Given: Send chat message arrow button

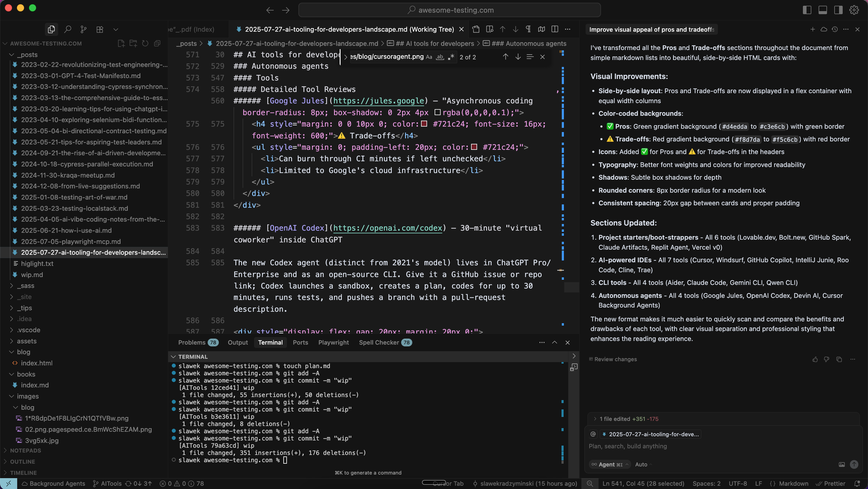Looking at the screenshot, I should (x=854, y=464).
